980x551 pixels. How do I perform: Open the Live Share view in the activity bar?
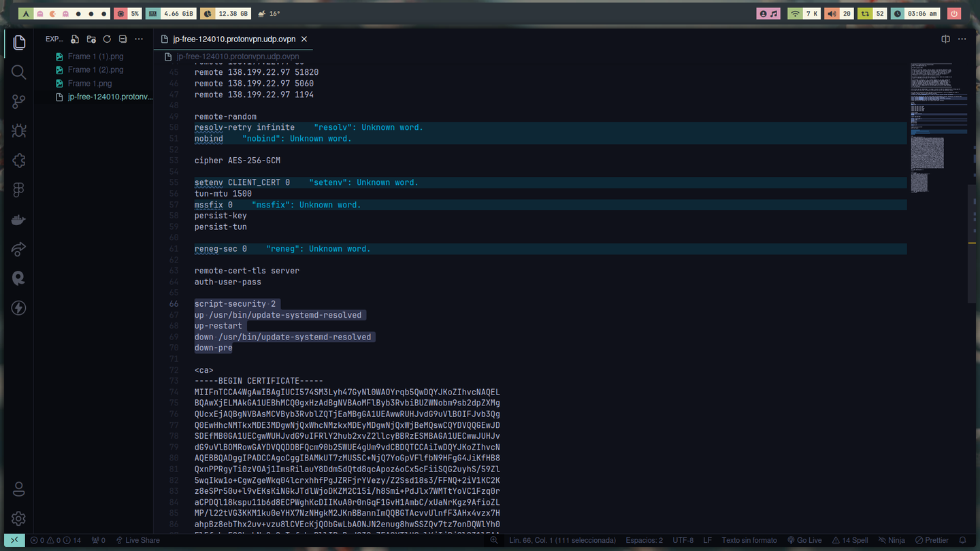coord(19,249)
